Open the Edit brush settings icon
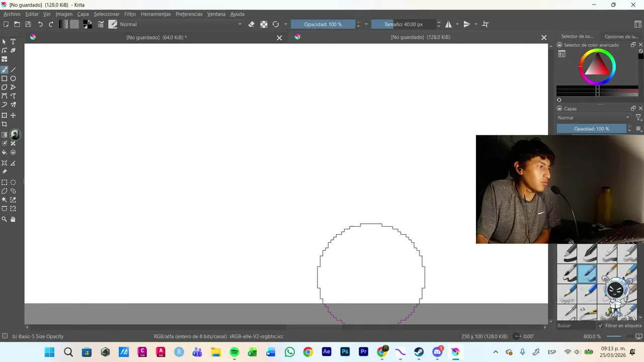Screen dimensions: 644x362 [101, 24]
